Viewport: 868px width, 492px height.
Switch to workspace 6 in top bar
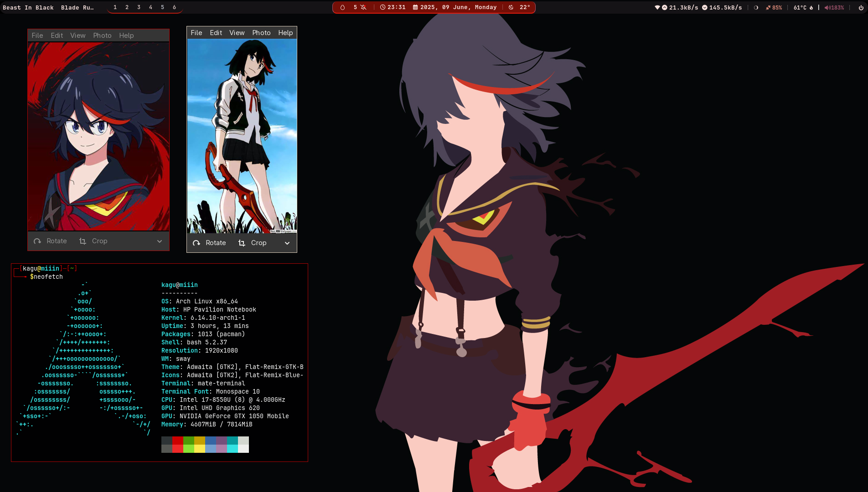tap(174, 7)
